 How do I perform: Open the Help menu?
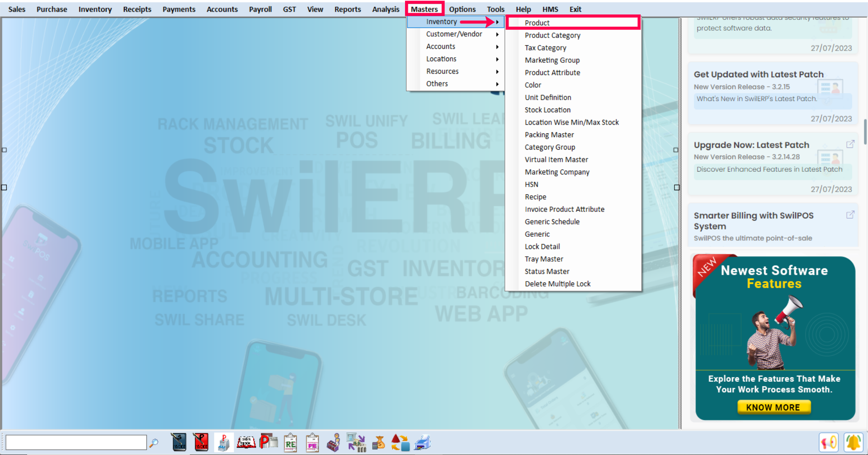[x=523, y=9]
